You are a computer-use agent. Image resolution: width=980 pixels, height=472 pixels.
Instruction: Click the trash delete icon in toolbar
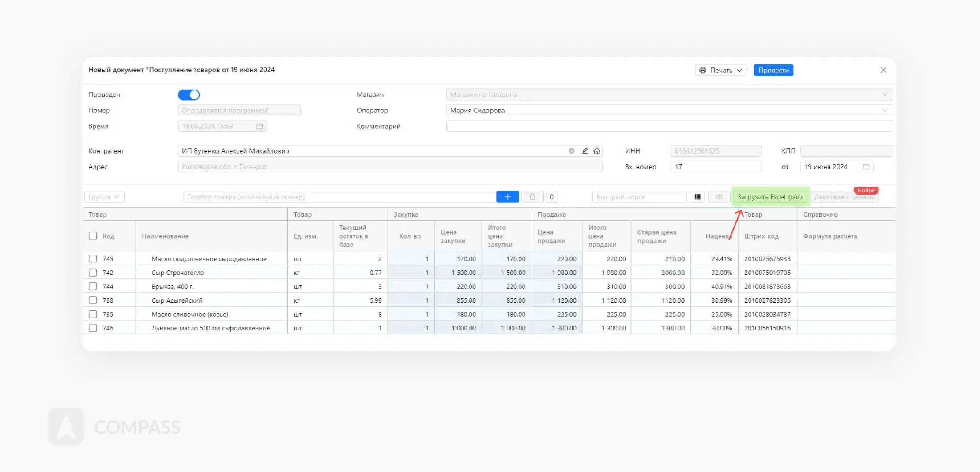[532, 197]
